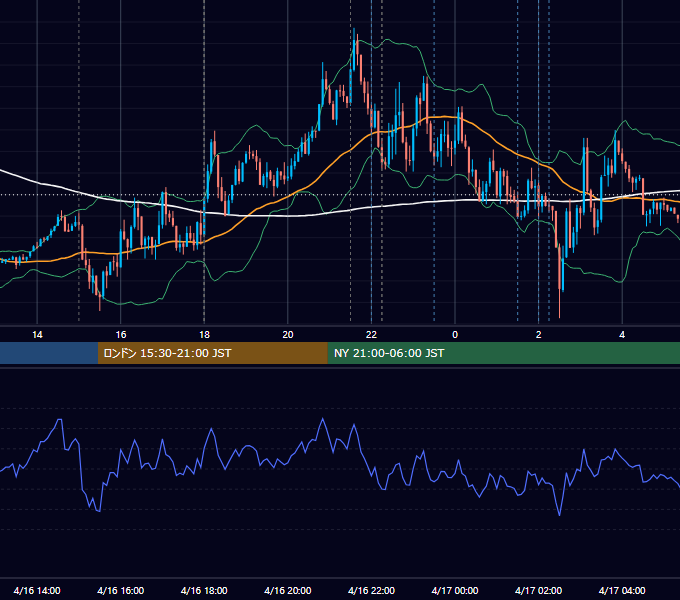Click the 4/17 04:00 date label
This screenshot has width=680, height=600.
click(622, 590)
